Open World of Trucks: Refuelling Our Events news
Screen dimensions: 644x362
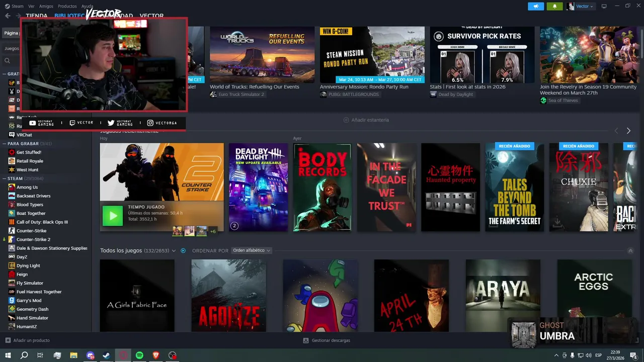pyautogui.click(x=262, y=55)
